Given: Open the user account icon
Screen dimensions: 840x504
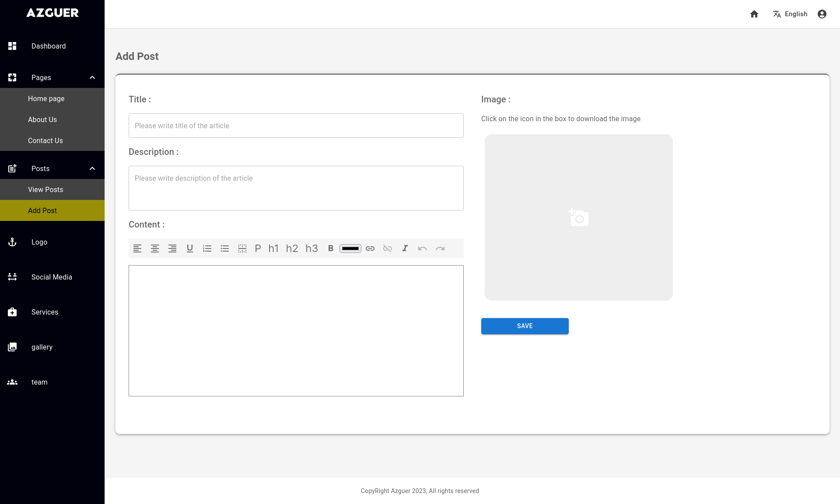Looking at the screenshot, I should (822, 14).
